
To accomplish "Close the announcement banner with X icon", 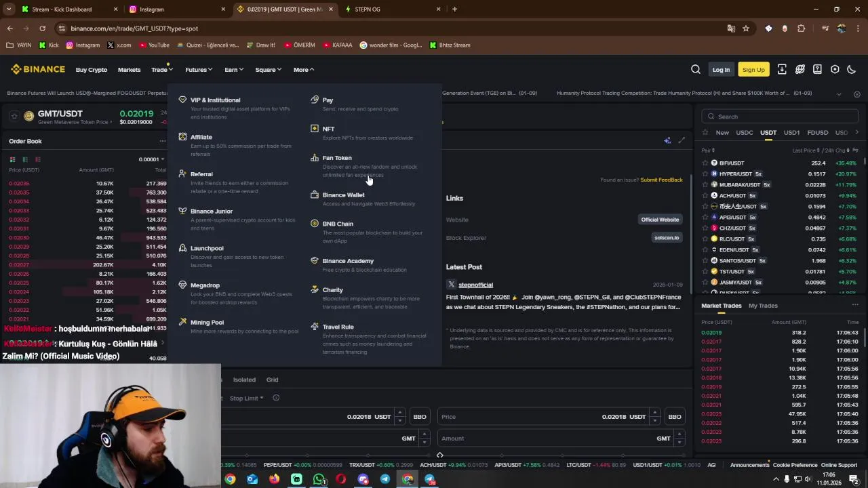I will pos(857,94).
